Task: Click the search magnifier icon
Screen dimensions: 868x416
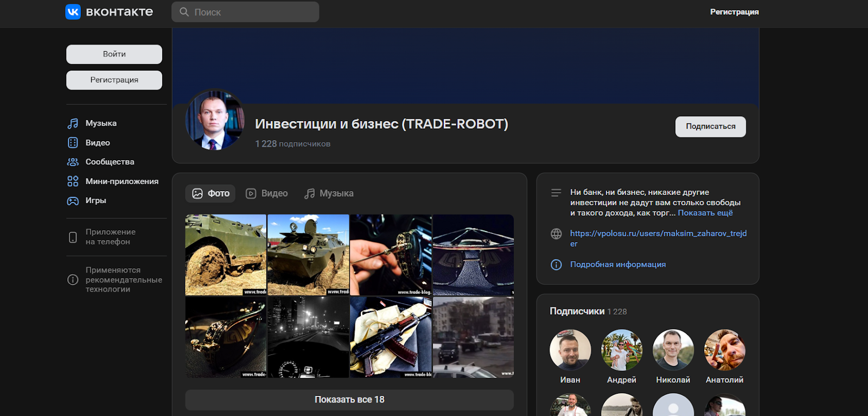Action: tap(184, 12)
